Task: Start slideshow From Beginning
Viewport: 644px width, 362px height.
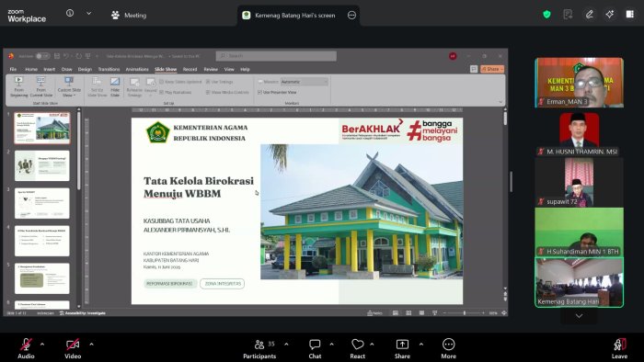Action: coord(19,87)
